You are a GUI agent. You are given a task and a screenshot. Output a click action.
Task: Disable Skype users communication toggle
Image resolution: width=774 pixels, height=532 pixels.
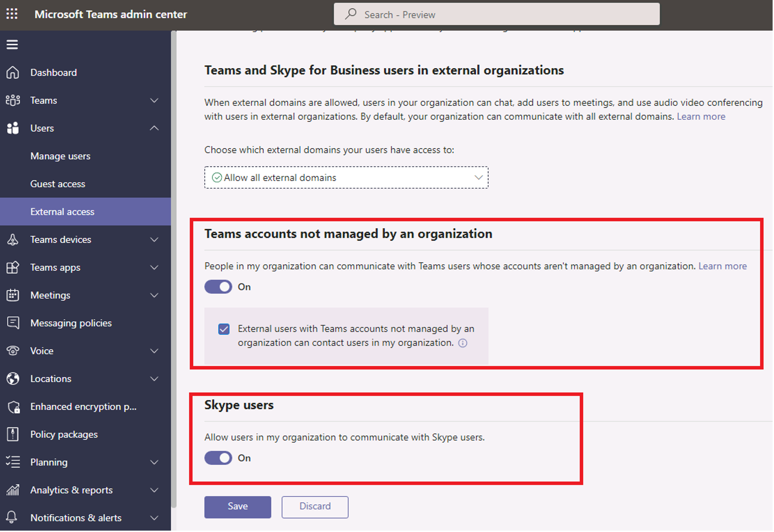coord(219,457)
